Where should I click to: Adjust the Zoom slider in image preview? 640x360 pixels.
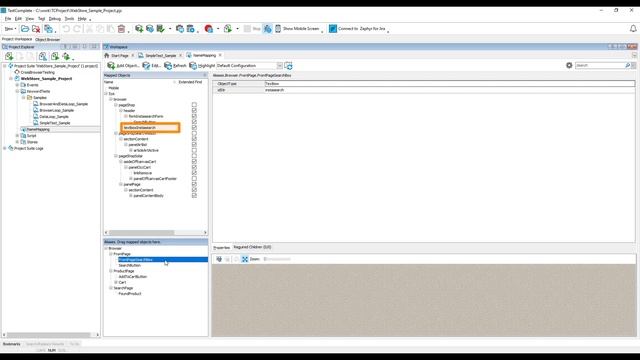click(277, 259)
